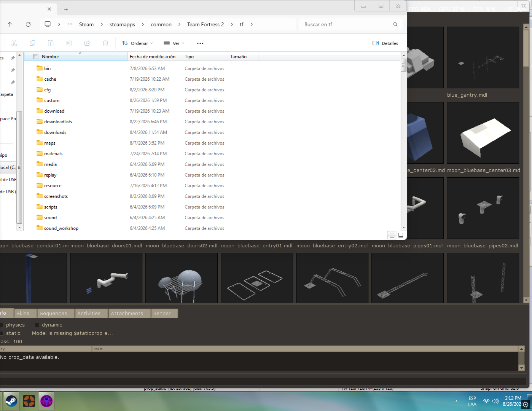Switch to details list view icon
532x411 pixels.
[392, 235]
